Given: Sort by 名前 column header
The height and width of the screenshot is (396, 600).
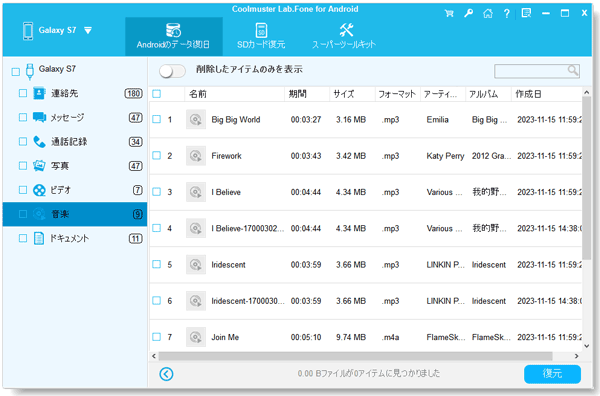Looking at the screenshot, I should coord(235,94).
